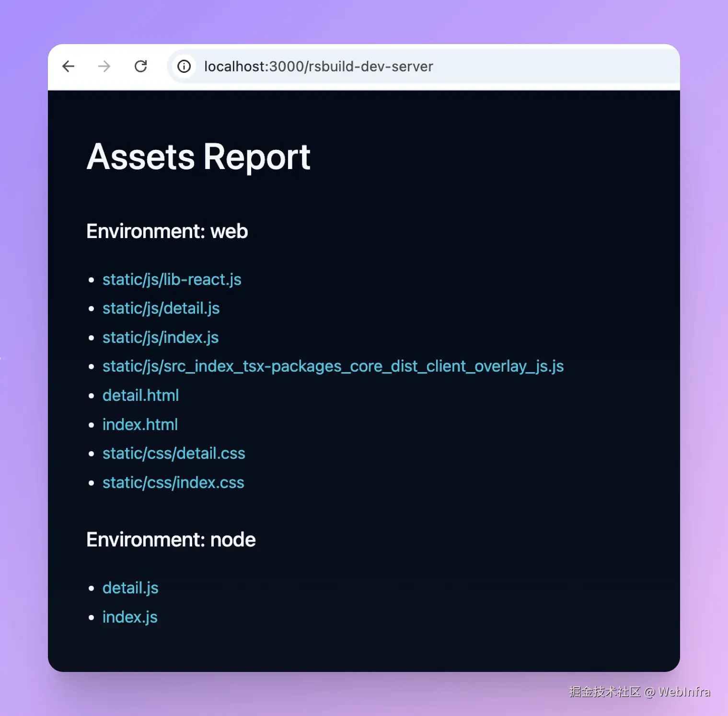Image resolution: width=728 pixels, height=716 pixels.
Task: Open the core_dist_client_overlay js asset
Action: point(333,366)
